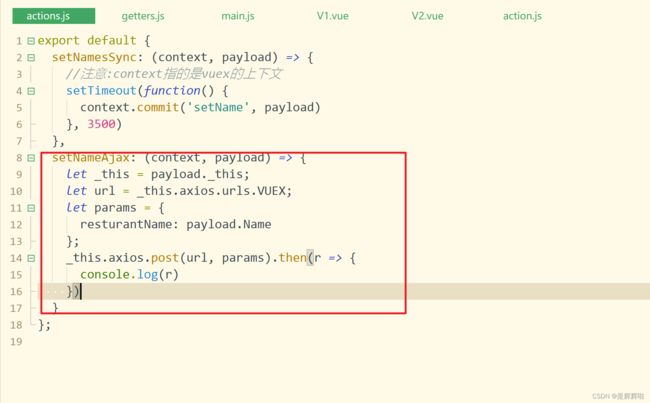This screenshot has width=650, height=403.
Task: Click '_this.axios.urls.VUEX' on line 10
Action: click(x=211, y=191)
